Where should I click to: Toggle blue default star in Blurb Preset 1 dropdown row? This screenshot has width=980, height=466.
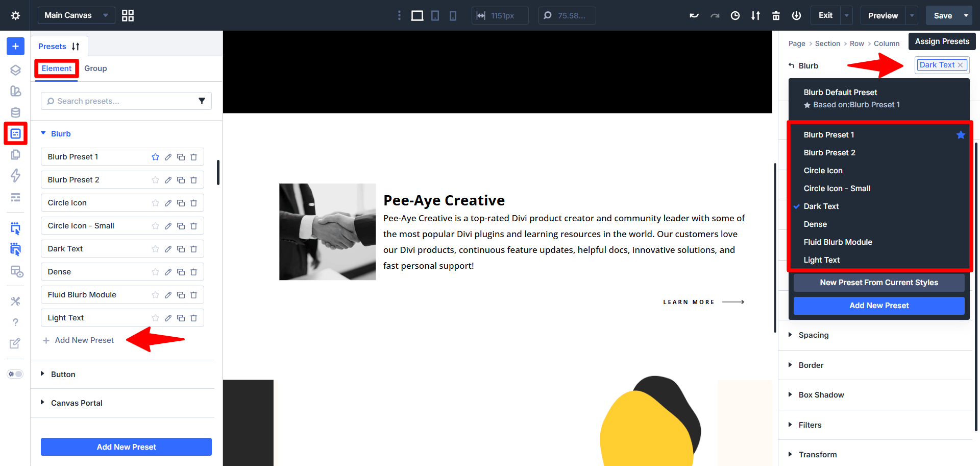coord(961,135)
